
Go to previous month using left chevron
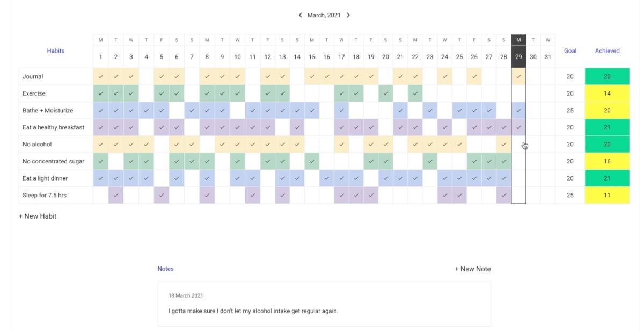tap(301, 15)
